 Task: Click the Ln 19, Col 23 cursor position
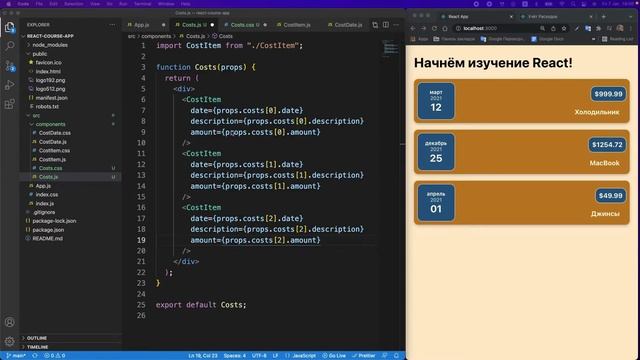203,356
